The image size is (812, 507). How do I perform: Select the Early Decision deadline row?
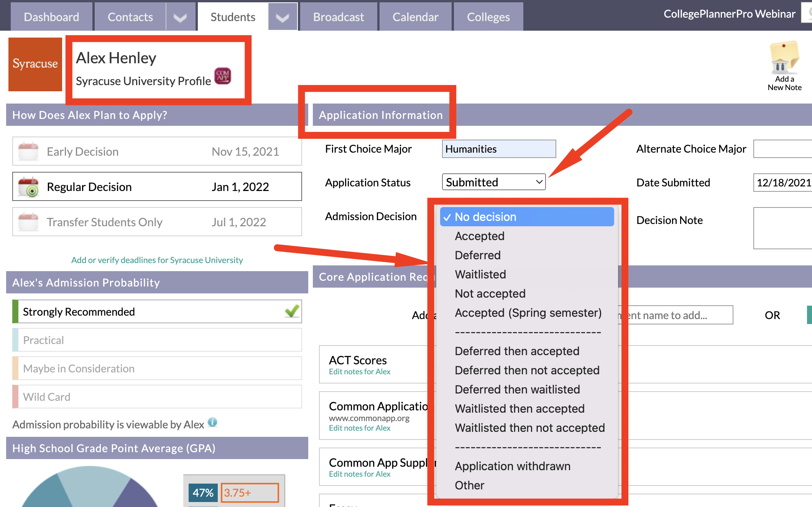[157, 151]
